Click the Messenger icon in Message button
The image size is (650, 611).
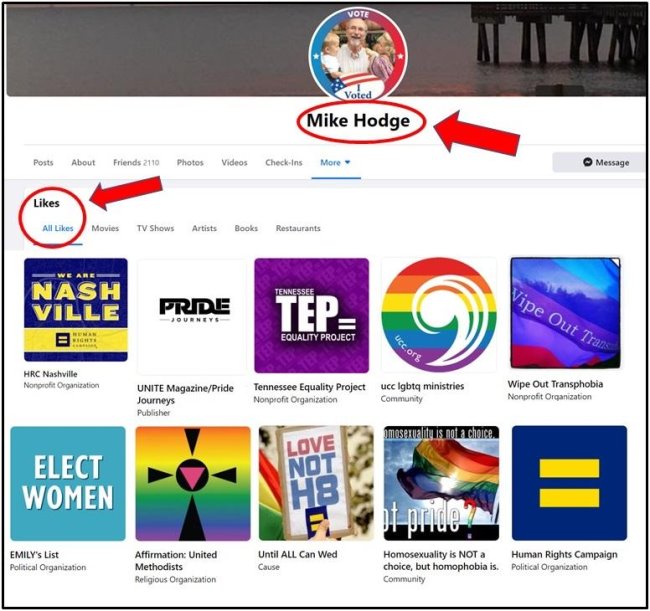point(587,162)
